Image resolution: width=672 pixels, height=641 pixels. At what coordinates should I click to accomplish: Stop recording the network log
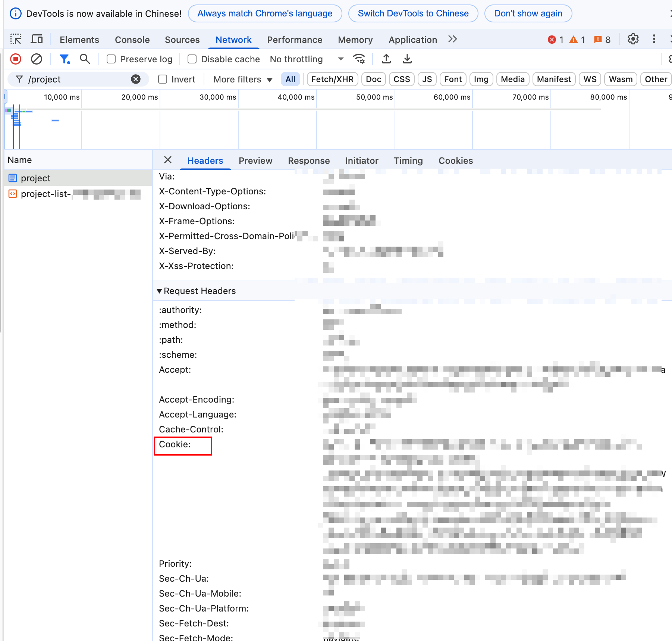15,59
